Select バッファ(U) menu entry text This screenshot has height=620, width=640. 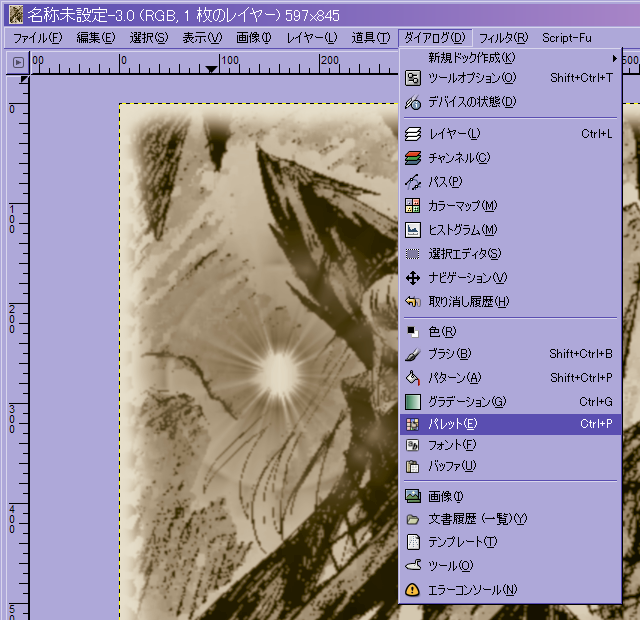pyautogui.click(x=452, y=466)
